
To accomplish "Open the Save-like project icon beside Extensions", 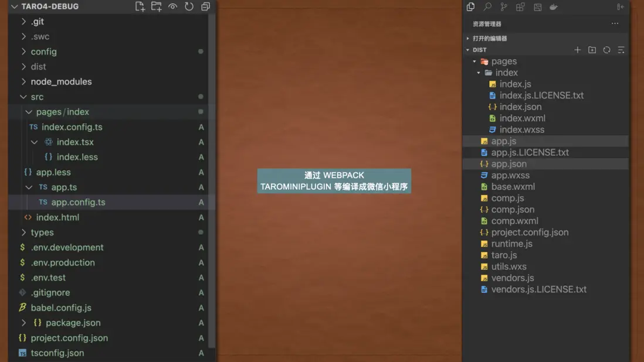I will tap(537, 7).
